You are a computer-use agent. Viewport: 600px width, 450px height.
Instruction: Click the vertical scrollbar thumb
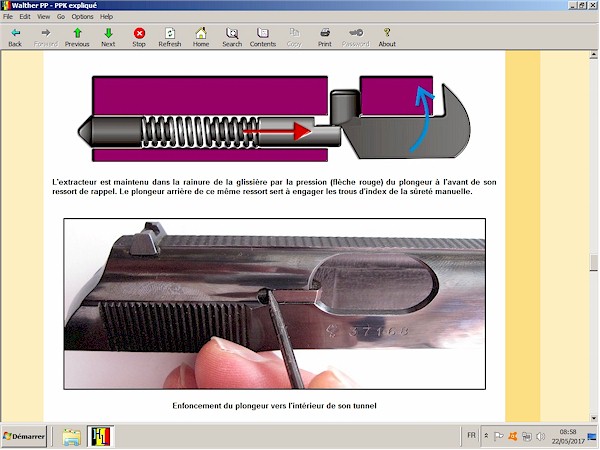coord(593,263)
